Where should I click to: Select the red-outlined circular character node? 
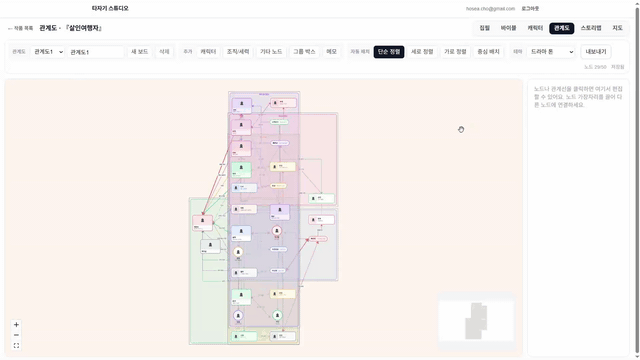(x=277, y=231)
